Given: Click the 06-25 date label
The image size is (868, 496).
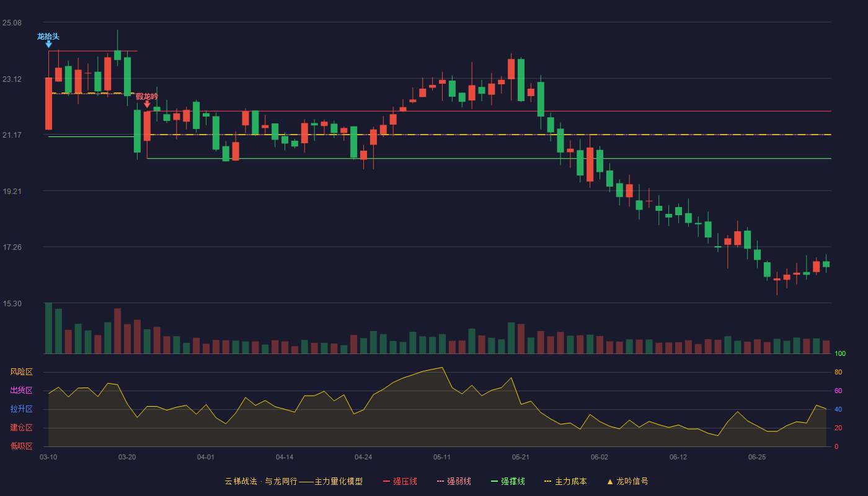Looking at the screenshot, I should 757,457.
